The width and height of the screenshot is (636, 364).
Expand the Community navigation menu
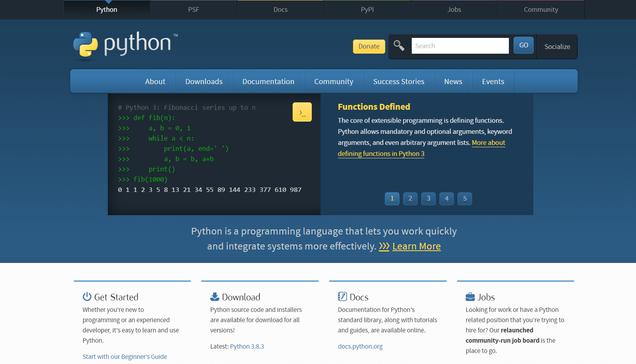pyautogui.click(x=334, y=81)
